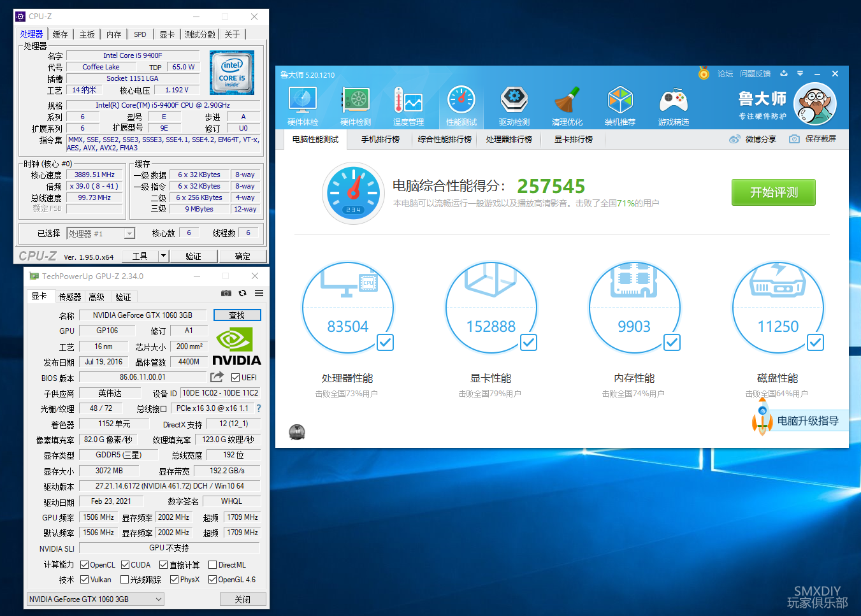This screenshot has height=616, width=861.
Task: Switch to CPU-Z SPD tab
Action: pos(140,34)
